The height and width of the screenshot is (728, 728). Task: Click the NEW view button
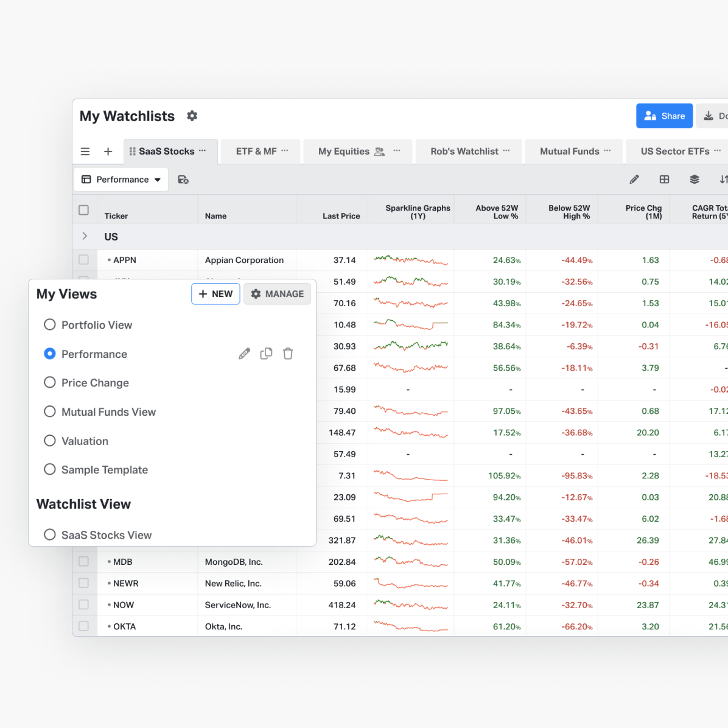(215, 294)
